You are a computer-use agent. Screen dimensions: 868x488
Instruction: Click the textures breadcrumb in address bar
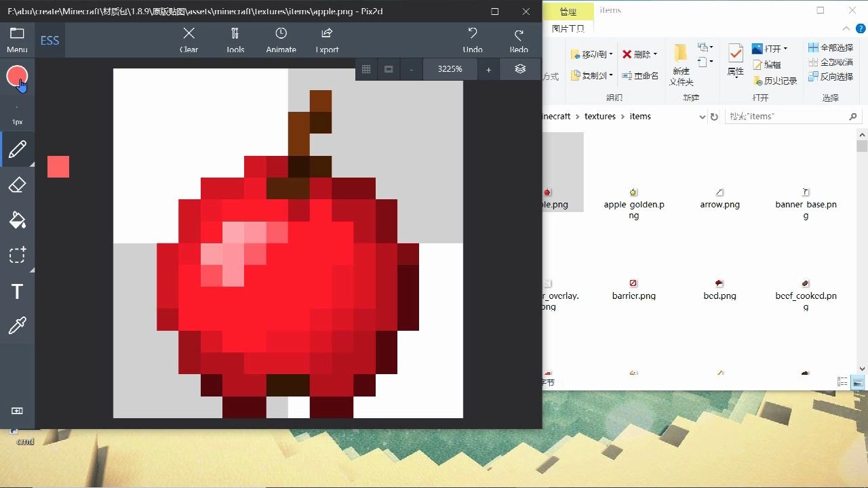coord(600,117)
